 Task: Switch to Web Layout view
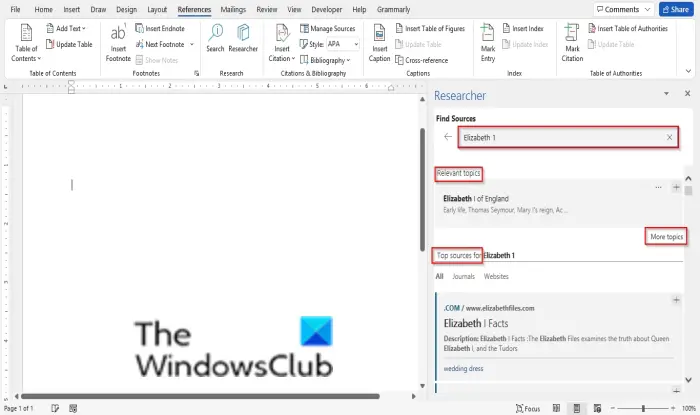[597, 408]
